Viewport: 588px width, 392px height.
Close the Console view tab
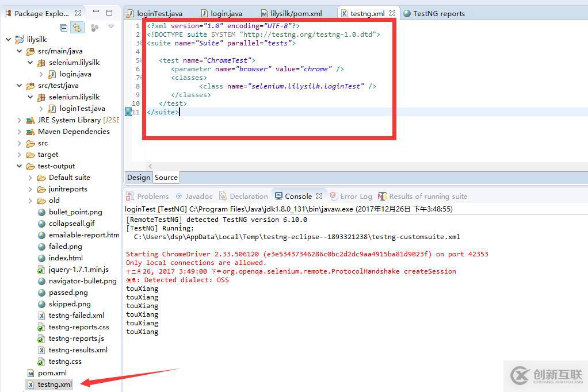coord(319,196)
